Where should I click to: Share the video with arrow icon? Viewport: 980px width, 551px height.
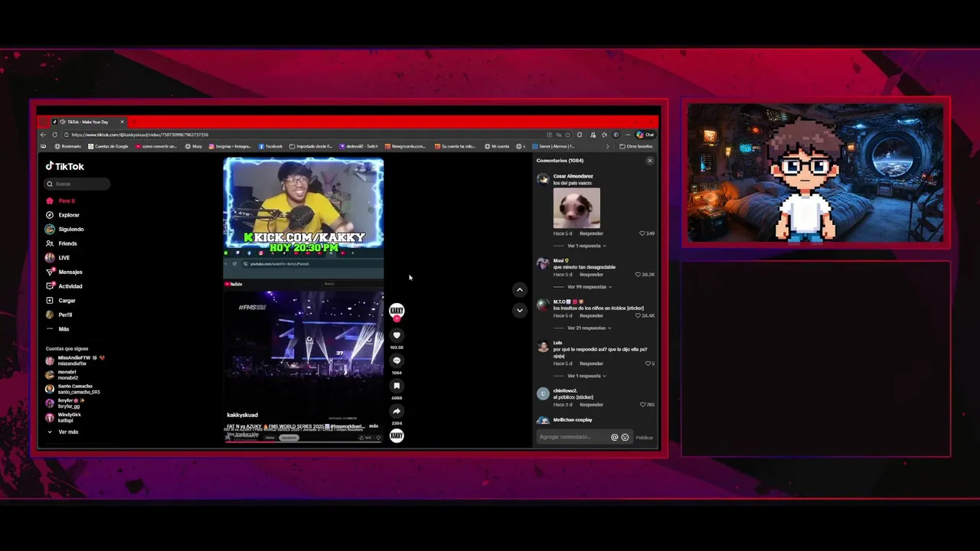(x=397, y=411)
